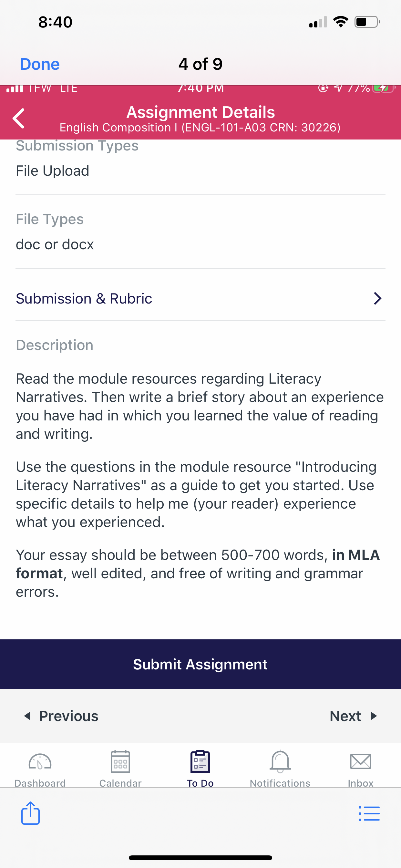Go to Previous item
Viewport: 401px width, 868px height.
[x=61, y=716]
